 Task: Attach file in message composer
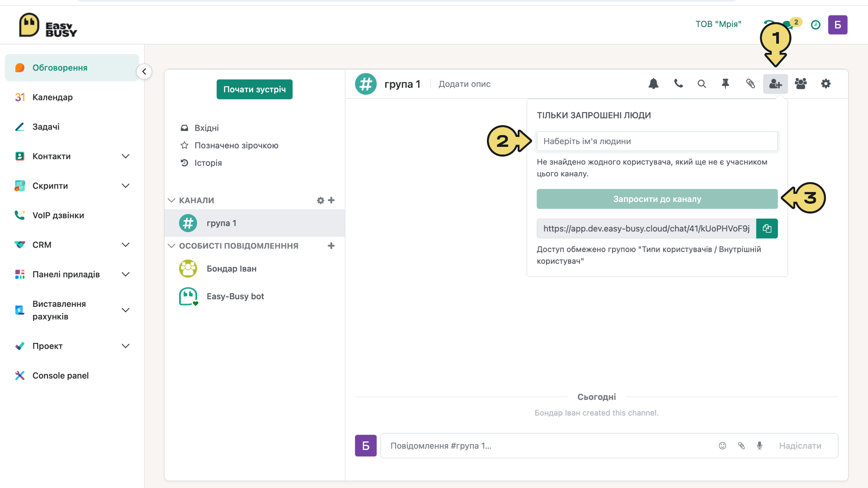(741, 446)
